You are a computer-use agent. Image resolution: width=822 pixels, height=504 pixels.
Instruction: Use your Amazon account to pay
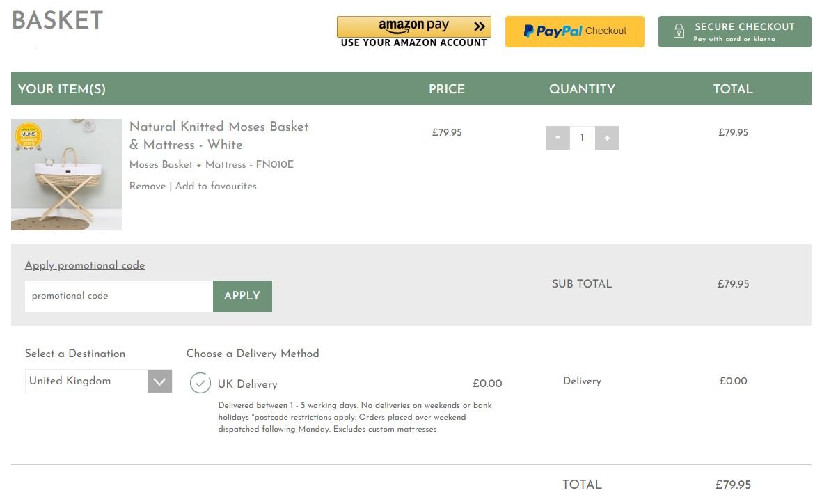pos(413,31)
